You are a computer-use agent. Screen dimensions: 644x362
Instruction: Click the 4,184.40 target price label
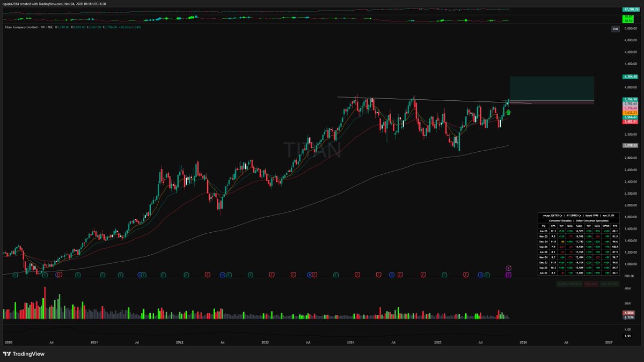point(630,77)
